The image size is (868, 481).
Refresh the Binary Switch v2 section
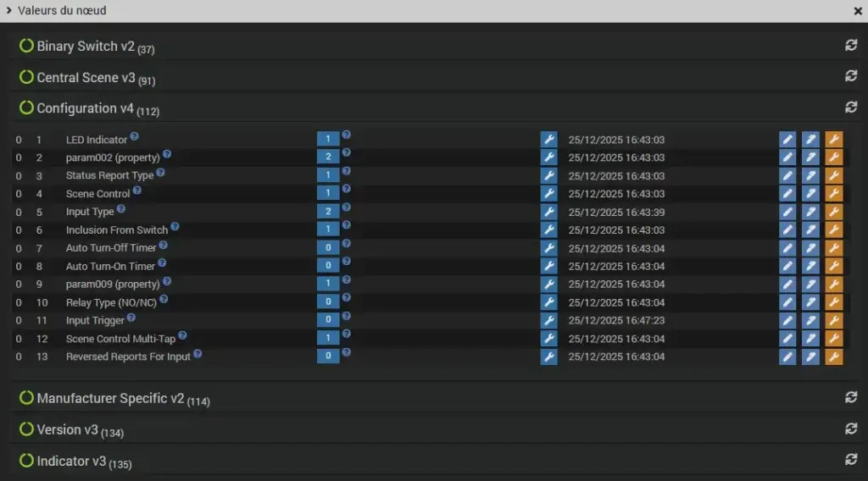click(x=851, y=46)
